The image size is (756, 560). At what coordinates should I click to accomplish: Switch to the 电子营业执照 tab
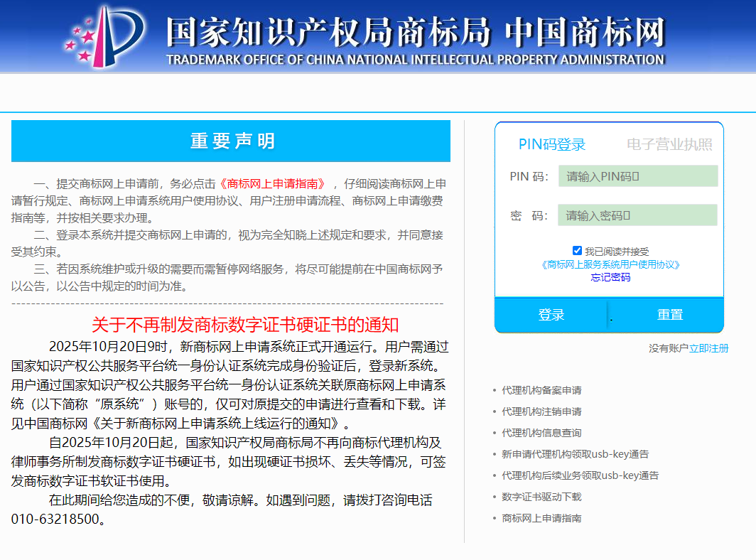[669, 145]
